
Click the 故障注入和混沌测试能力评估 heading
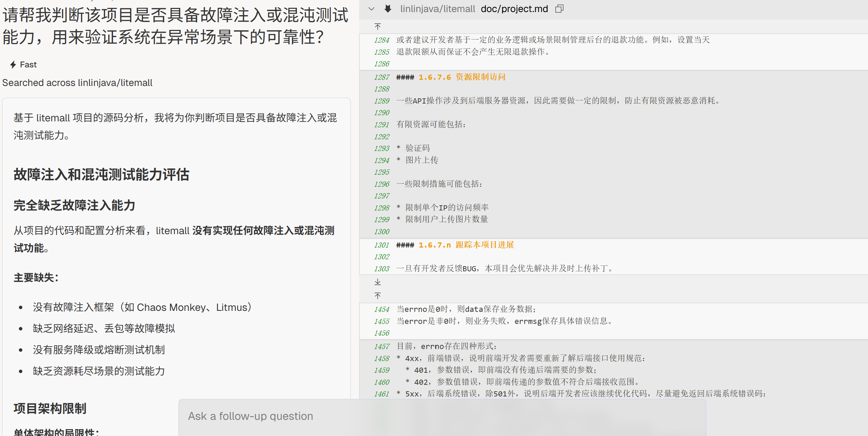click(x=101, y=175)
